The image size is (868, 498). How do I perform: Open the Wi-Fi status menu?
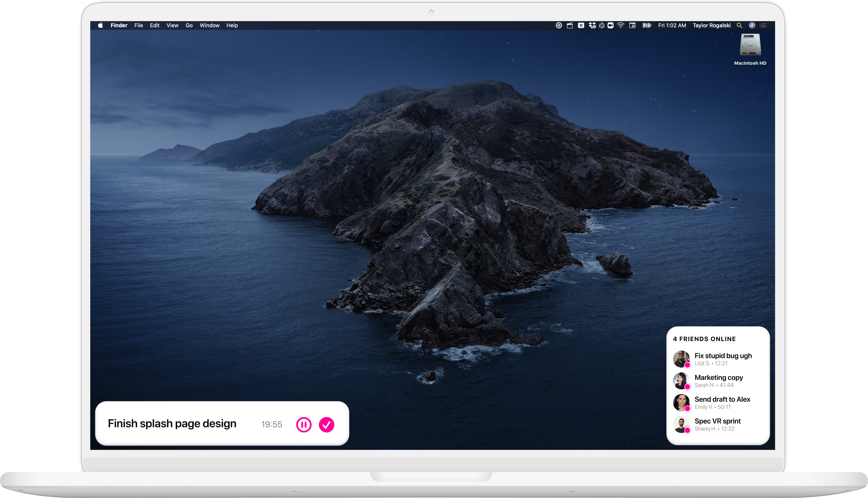[x=621, y=25]
